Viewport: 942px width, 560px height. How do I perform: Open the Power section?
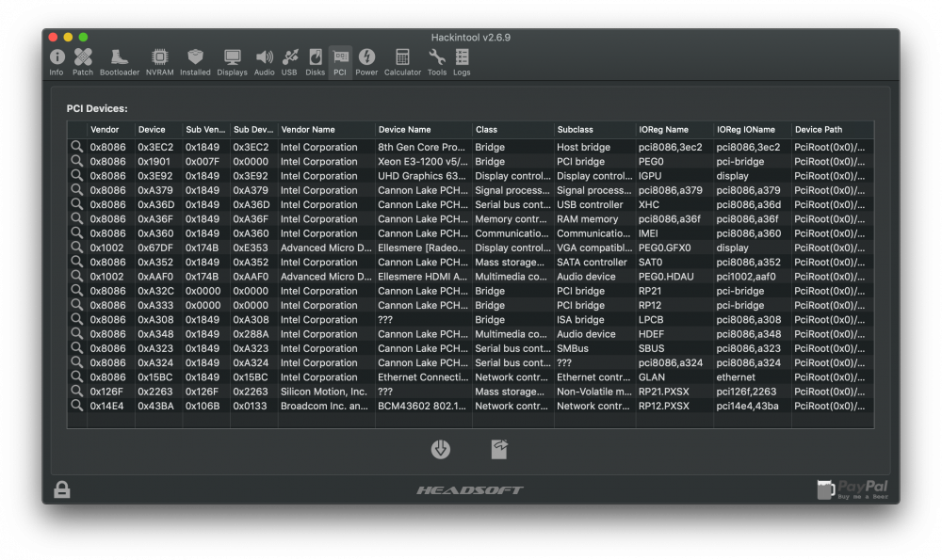pos(366,62)
